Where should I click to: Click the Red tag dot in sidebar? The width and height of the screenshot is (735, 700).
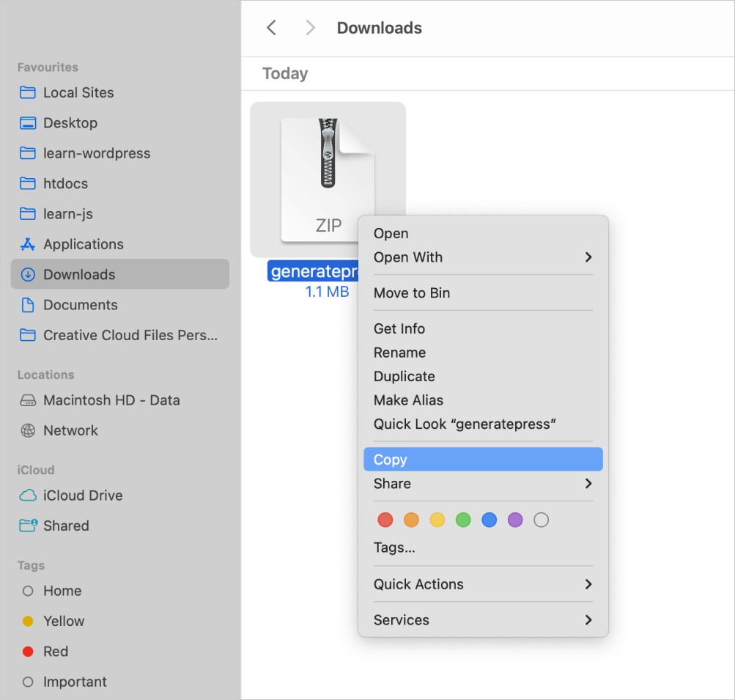click(x=28, y=651)
